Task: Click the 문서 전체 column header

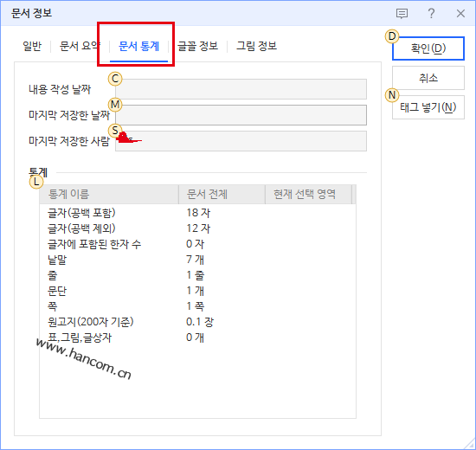Action: point(222,195)
